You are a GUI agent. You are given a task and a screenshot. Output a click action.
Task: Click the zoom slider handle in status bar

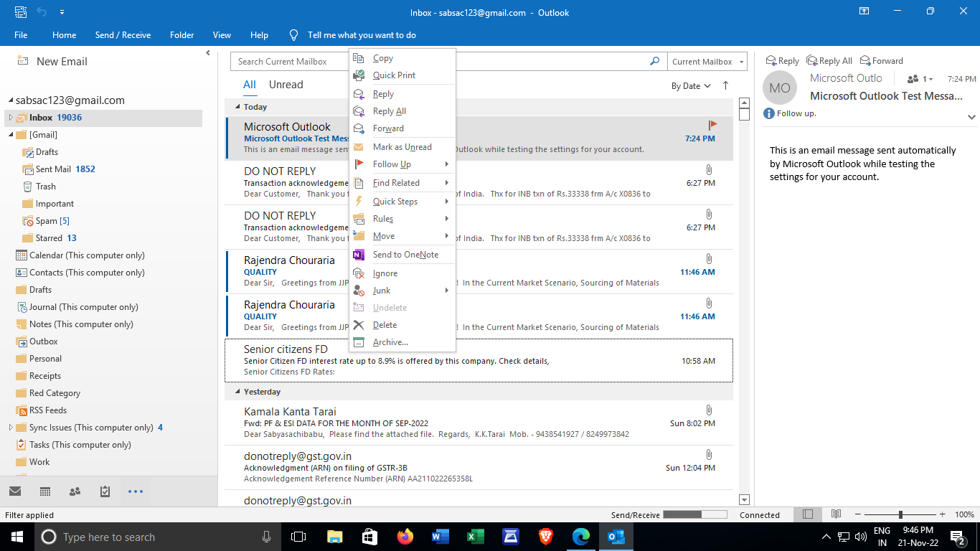tap(900, 514)
